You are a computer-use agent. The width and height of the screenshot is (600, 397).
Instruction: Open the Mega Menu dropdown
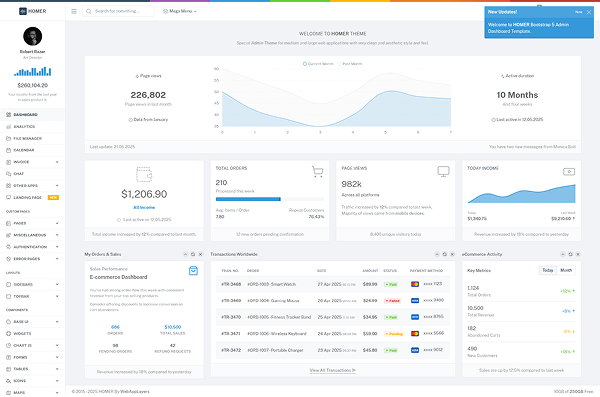(180, 11)
